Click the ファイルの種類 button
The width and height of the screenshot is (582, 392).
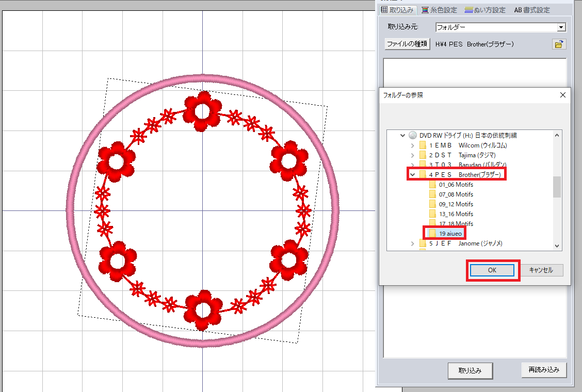(408, 44)
